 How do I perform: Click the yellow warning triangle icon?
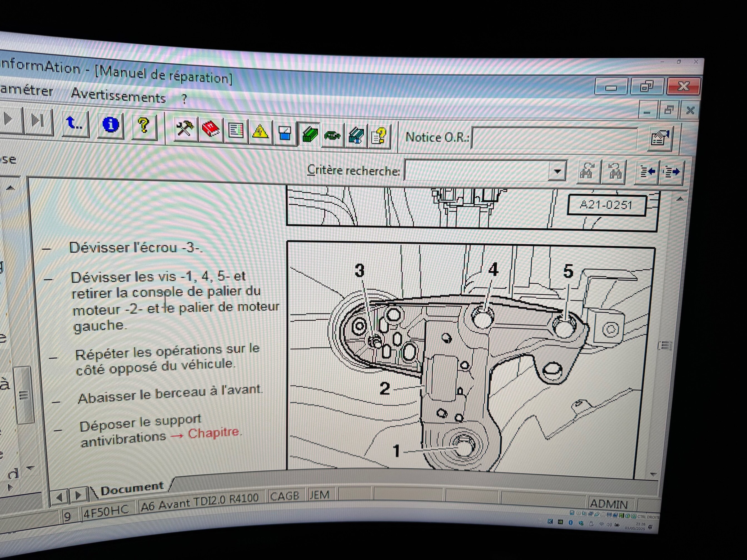point(260,132)
